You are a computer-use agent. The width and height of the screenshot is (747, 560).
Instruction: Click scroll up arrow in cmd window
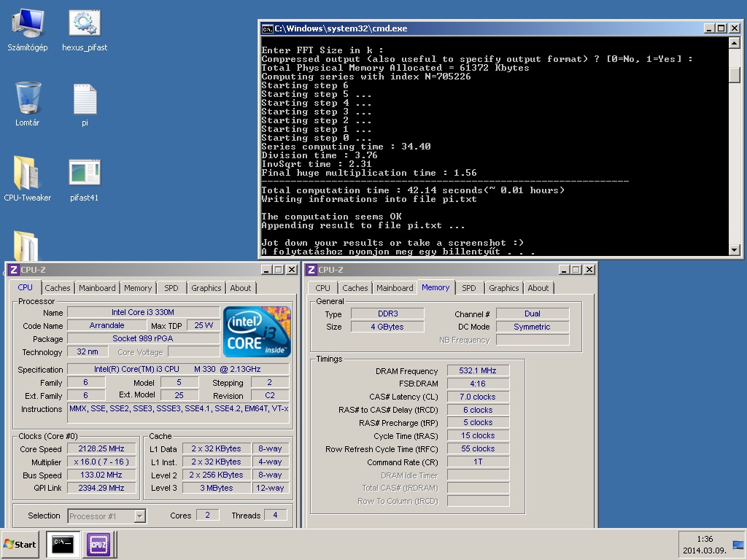734,43
